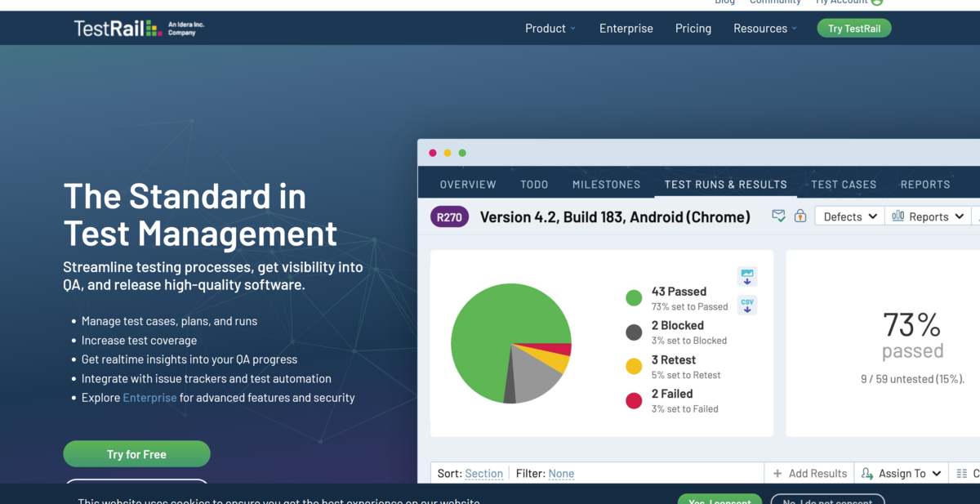980x504 pixels.
Task: Click the yellow window dot in the app preview
Action: coord(448,153)
